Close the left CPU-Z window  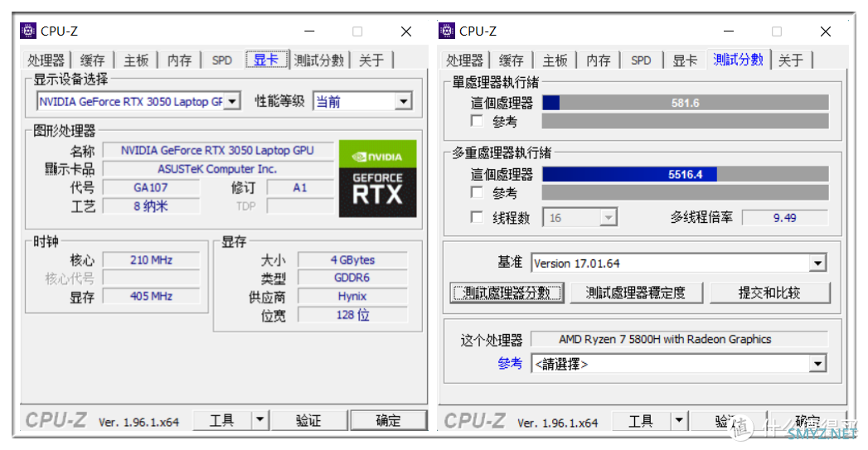pos(405,31)
